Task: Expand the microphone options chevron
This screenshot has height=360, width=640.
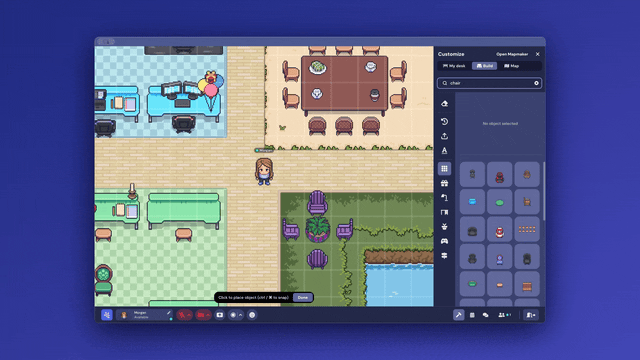Action: click(189, 315)
